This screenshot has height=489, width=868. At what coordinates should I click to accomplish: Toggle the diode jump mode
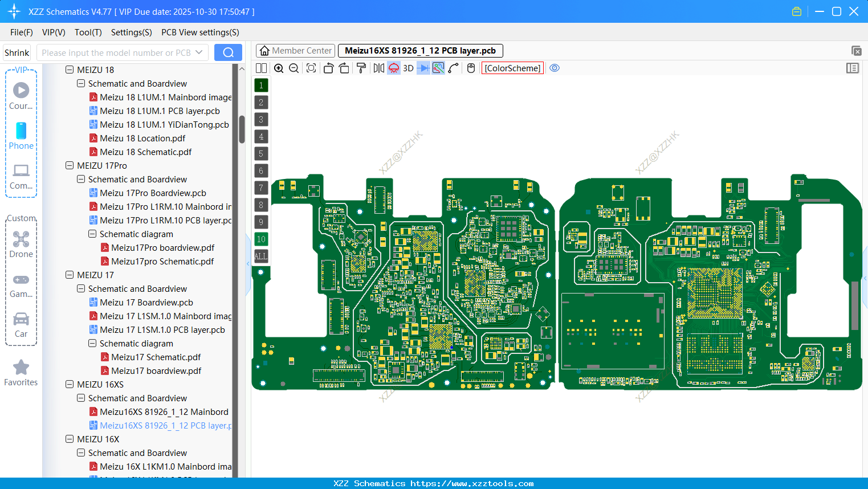coord(424,68)
